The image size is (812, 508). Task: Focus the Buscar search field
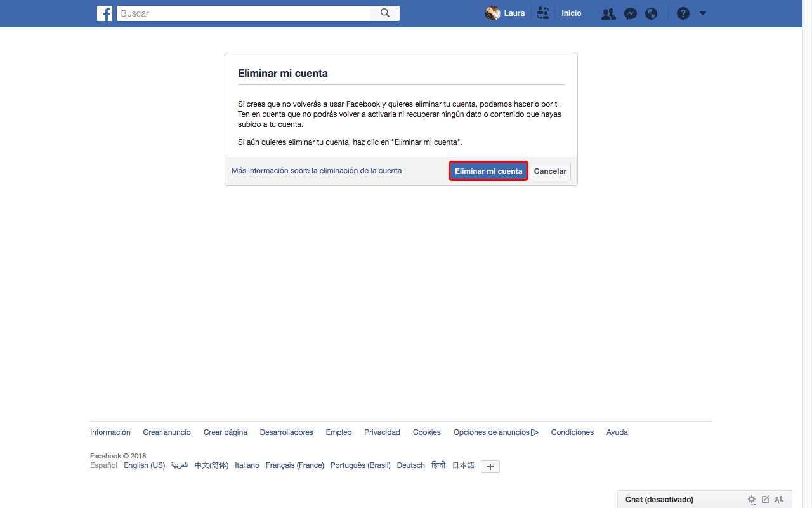pyautogui.click(x=244, y=13)
